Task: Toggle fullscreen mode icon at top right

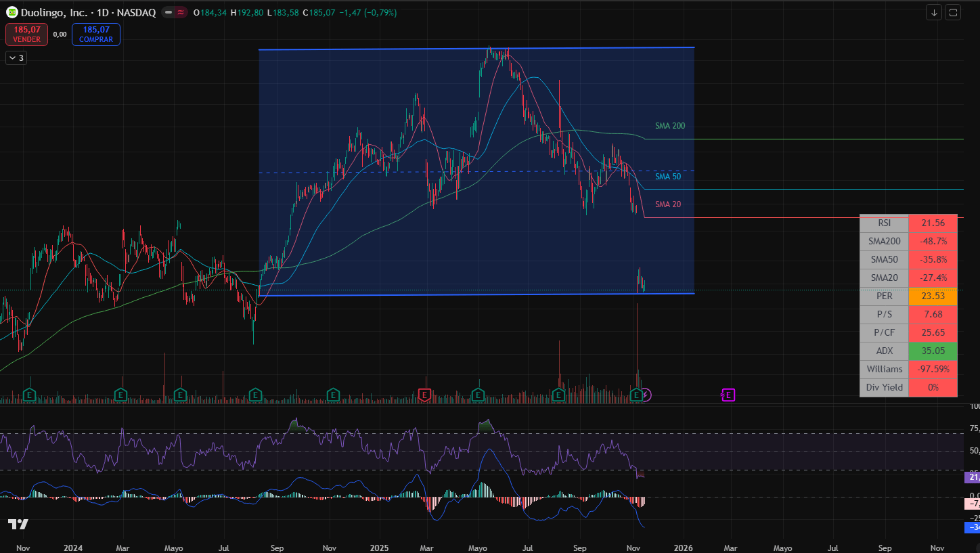Action: click(953, 12)
